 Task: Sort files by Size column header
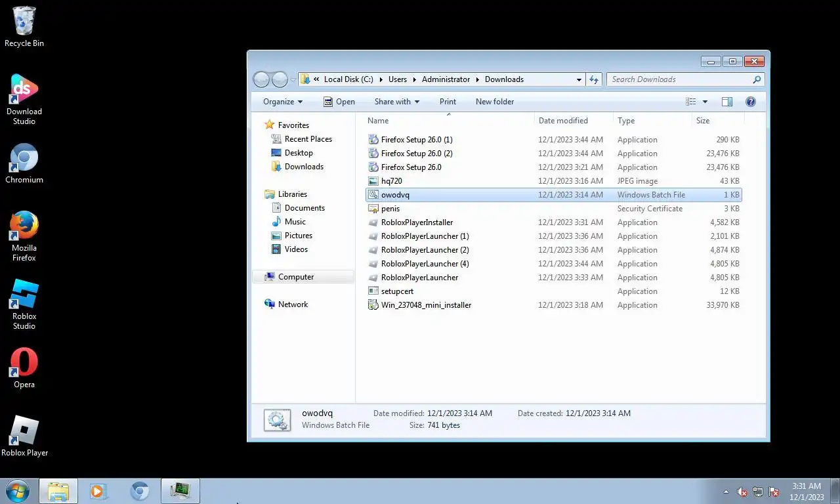click(x=718, y=121)
